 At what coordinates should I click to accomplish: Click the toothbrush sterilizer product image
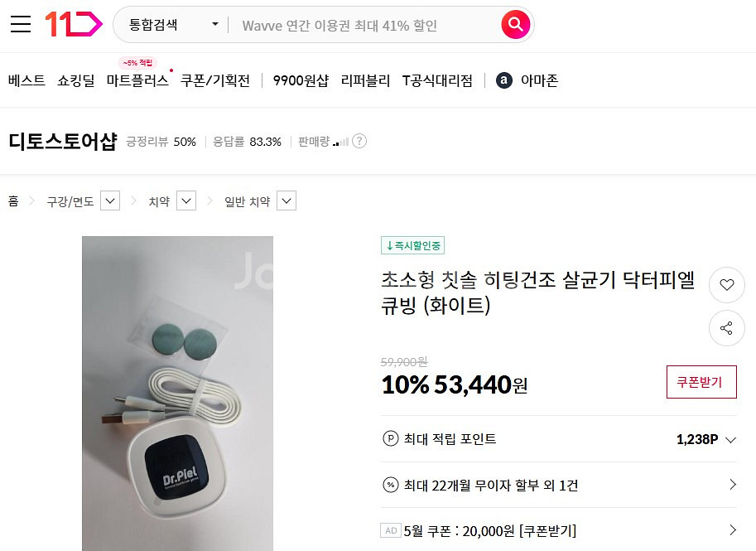coord(176,393)
